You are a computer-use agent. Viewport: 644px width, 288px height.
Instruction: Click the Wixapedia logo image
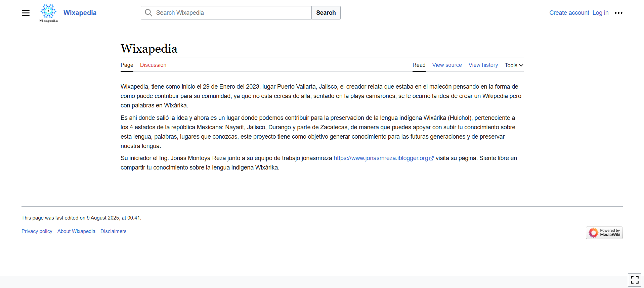48,13
